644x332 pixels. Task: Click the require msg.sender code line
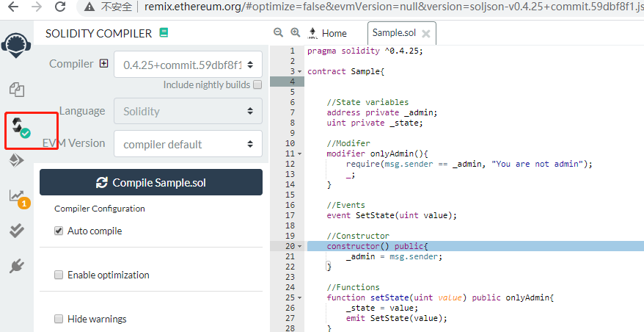(x=469, y=164)
